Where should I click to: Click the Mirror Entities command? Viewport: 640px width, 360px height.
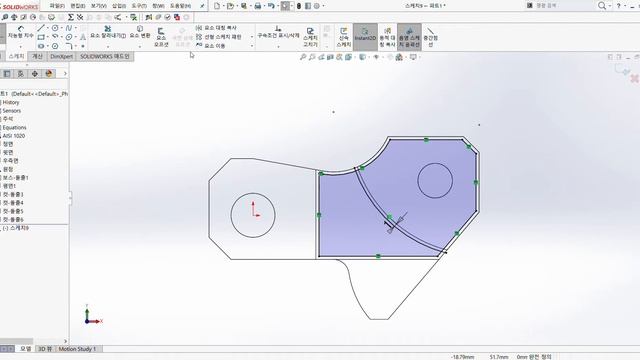click(x=216, y=28)
